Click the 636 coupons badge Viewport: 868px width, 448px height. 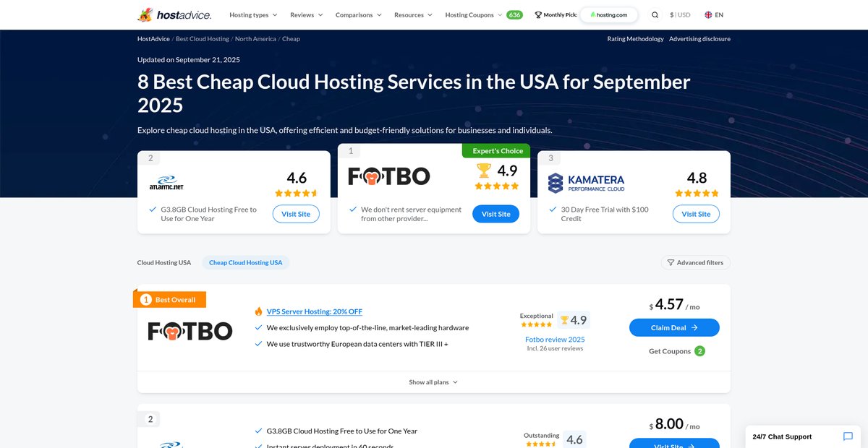tap(514, 14)
